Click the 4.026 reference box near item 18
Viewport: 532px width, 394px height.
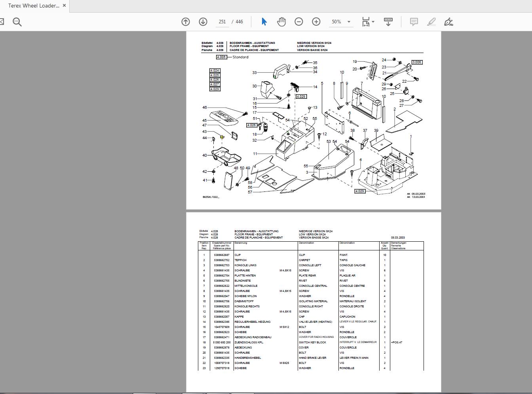tap(251, 125)
